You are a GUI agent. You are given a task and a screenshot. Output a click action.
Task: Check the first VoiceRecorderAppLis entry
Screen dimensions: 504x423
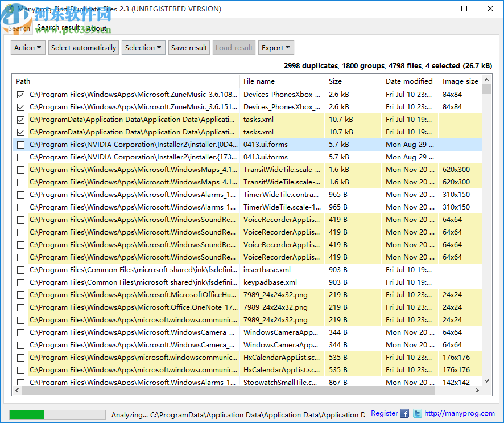click(20, 220)
